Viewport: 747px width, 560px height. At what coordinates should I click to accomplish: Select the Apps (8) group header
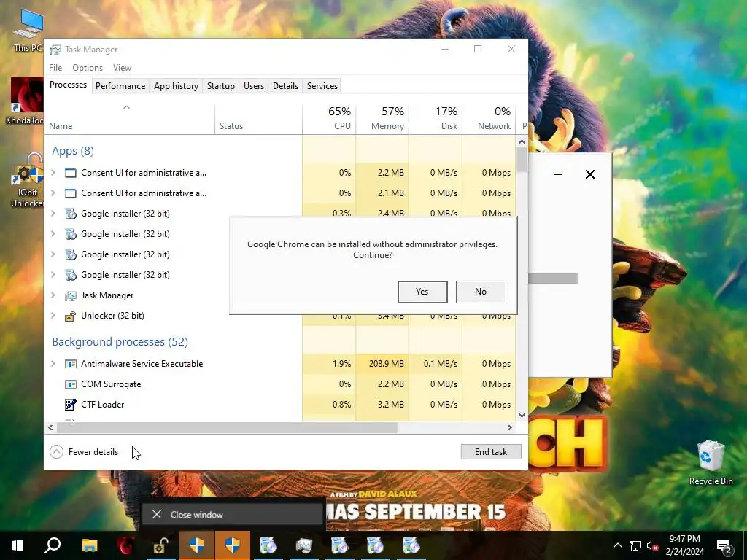tap(73, 151)
